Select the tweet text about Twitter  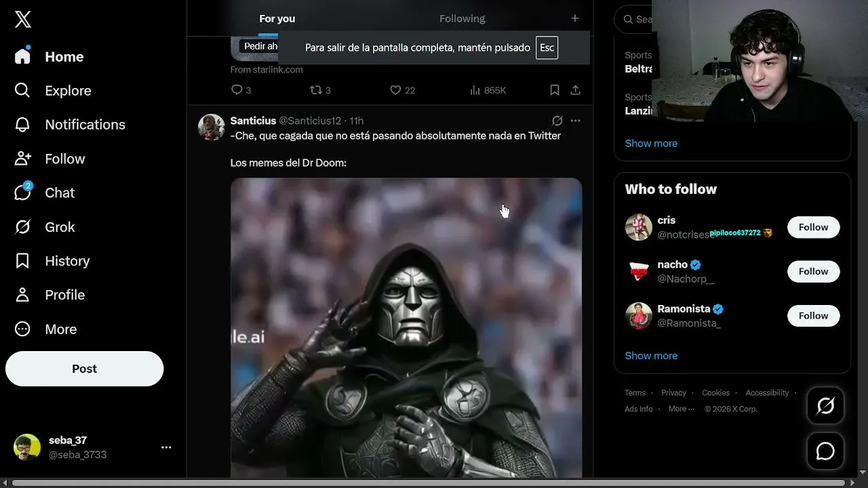(395, 136)
